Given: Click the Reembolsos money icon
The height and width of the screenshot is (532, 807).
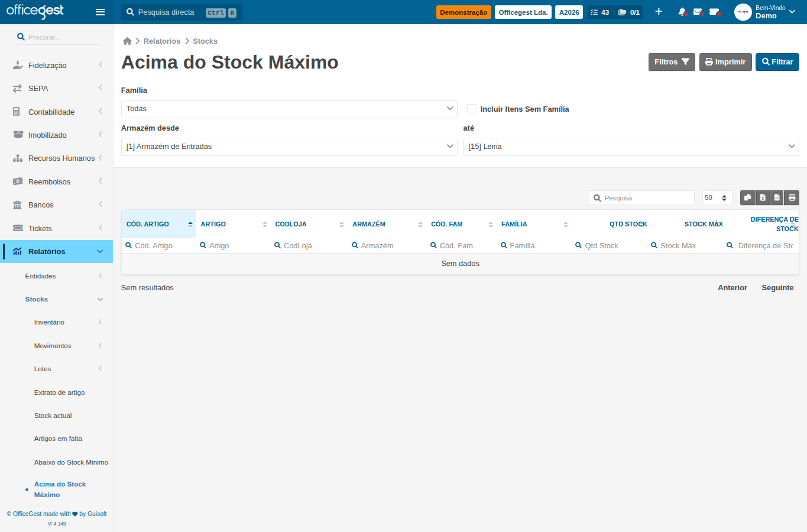Looking at the screenshot, I should [18, 181].
